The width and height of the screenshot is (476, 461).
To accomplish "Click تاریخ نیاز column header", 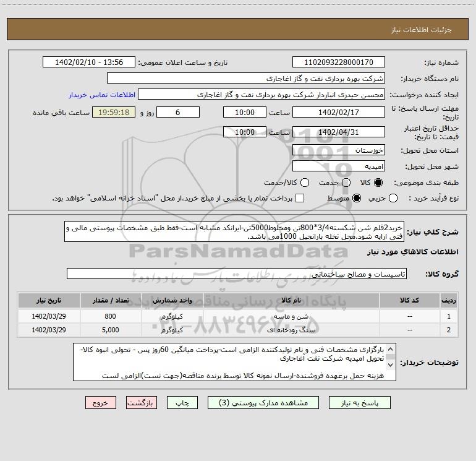I will pyautogui.click(x=49, y=301).
